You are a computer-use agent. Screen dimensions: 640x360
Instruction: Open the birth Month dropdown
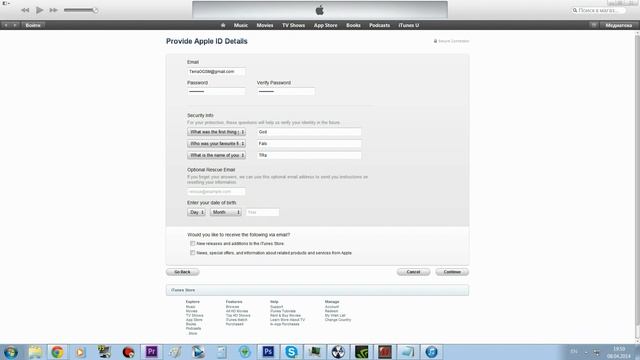pos(226,212)
